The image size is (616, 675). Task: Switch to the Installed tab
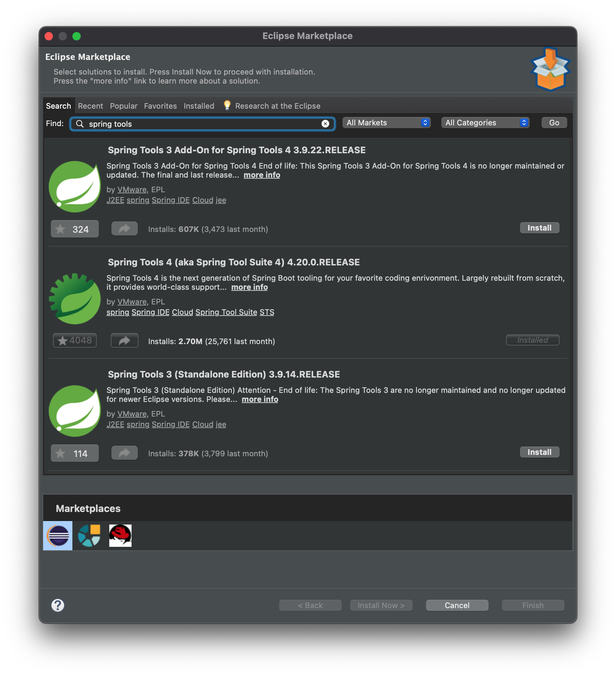[199, 106]
